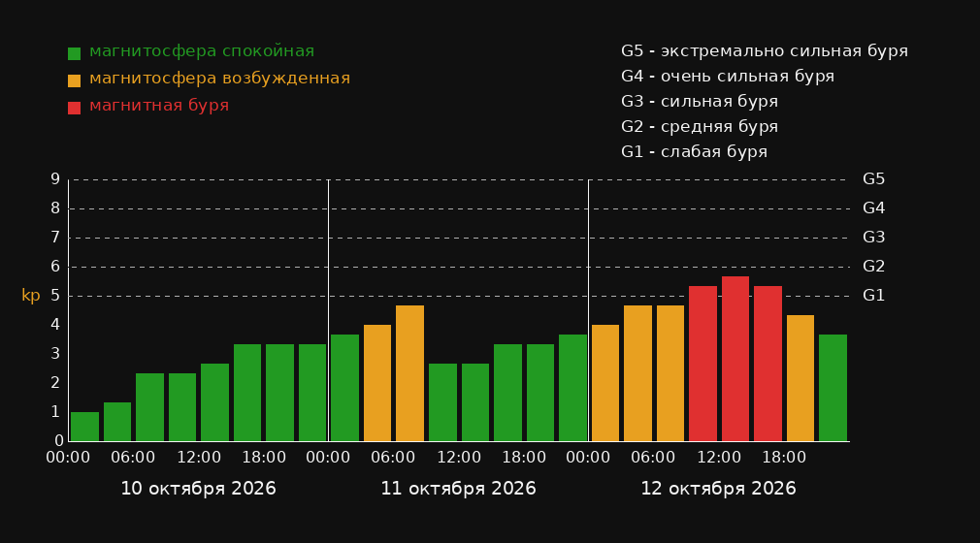The image size is (980, 543).
Task: Click the orange "kp" axis title
Action: pyautogui.click(x=31, y=296)
